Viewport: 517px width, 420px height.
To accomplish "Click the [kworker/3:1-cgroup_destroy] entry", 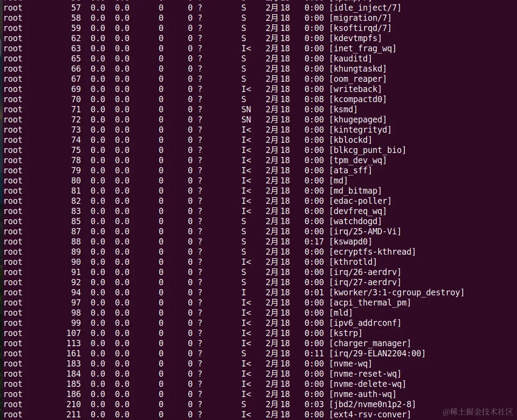I will 397,293.
